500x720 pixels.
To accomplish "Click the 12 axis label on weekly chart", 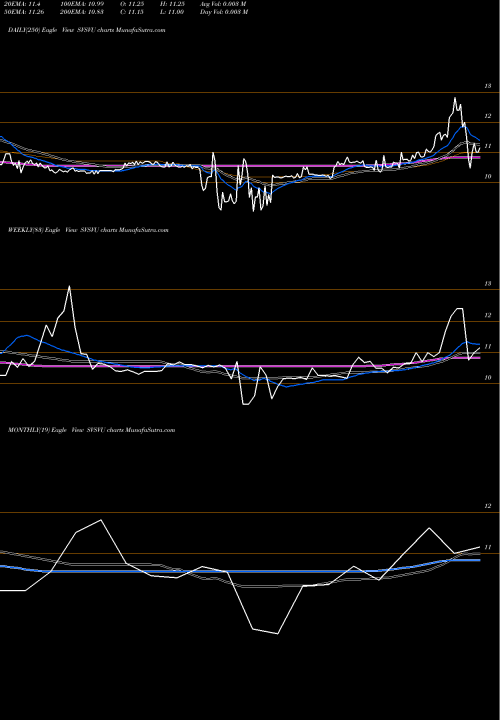I will pyautogui.click(x=488, y=315).
